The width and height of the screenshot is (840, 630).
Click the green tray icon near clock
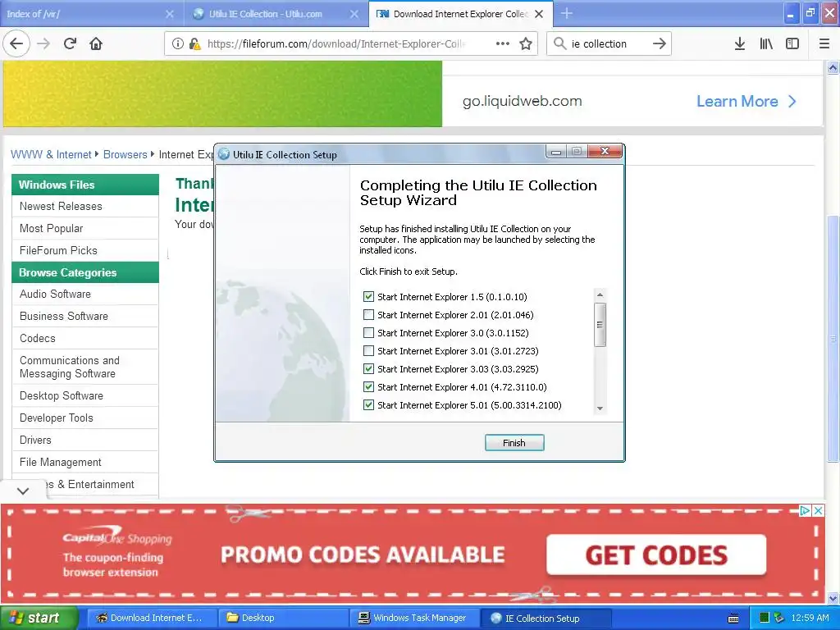tap(765, 618)
